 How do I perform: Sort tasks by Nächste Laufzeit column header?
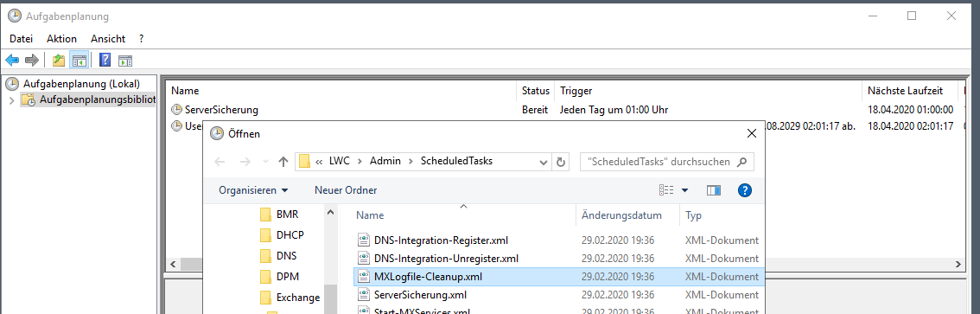point(905,92)
